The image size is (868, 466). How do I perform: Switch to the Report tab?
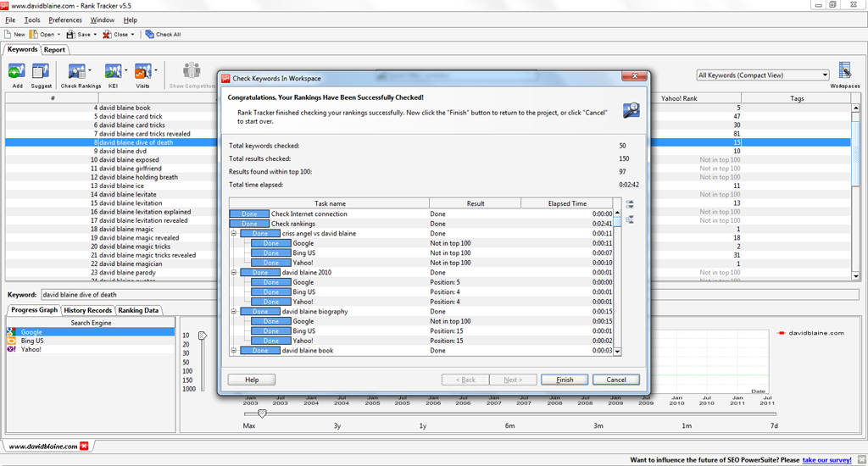54,50
